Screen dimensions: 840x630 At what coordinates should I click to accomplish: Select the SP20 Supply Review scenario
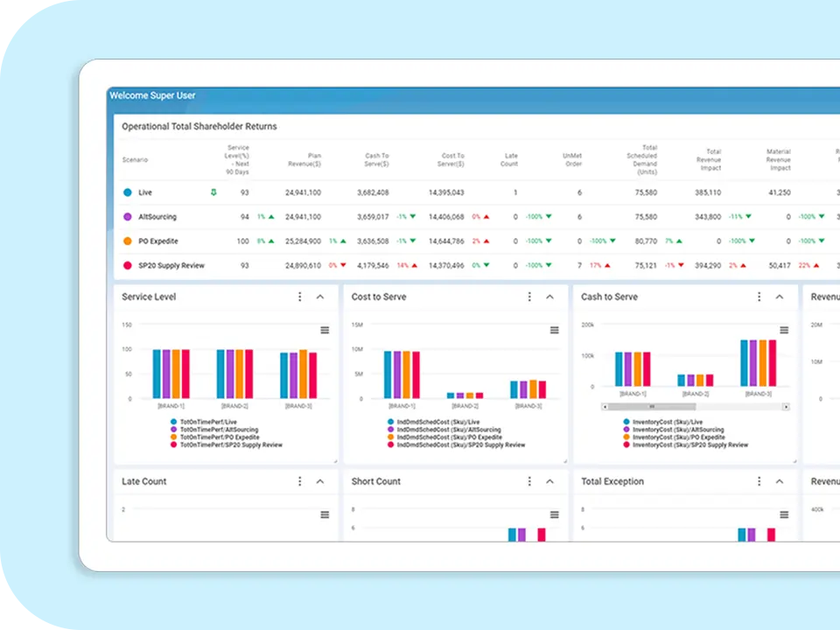pos(171,265)
